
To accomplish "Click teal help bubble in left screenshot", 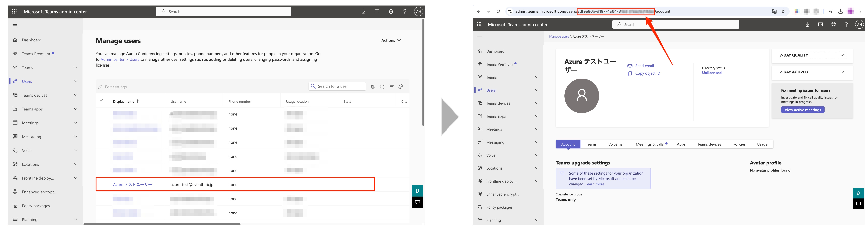I will (418, 191).
